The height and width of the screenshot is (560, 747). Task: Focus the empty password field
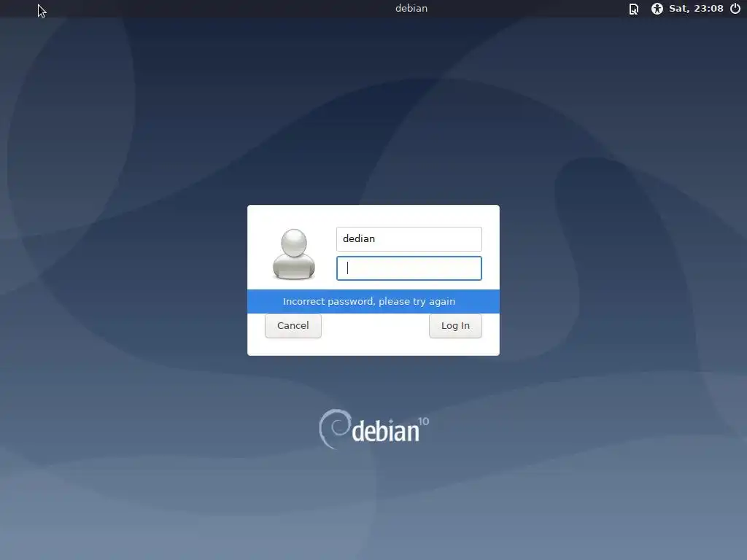[x=409, y=268]
